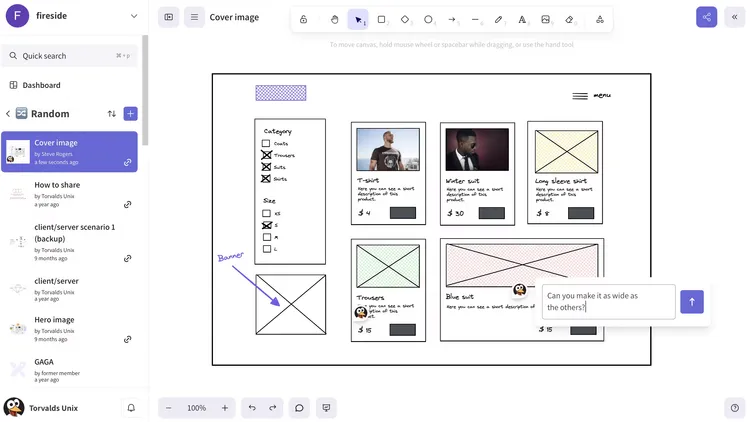Click the Quick search field
The width and height of the screenshot is (750, 422).
click(70, 56)
